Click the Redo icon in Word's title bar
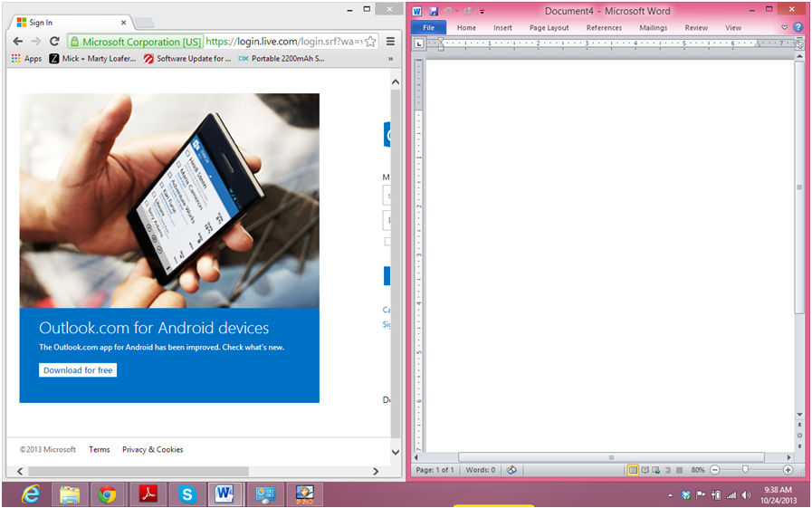 468,11
